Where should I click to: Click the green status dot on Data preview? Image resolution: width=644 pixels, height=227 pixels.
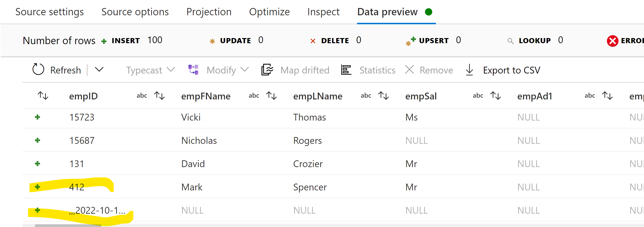pos(428,12)
